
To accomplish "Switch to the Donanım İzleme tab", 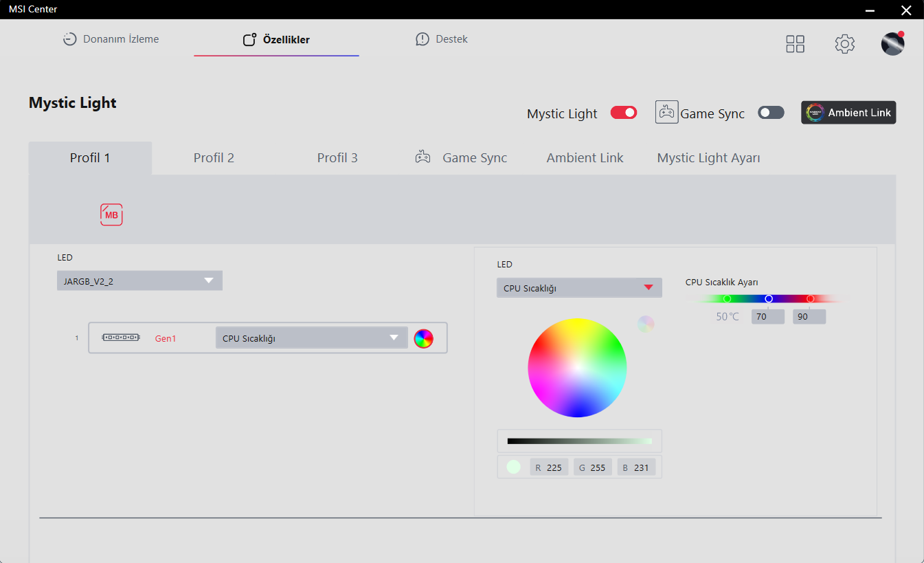I will [111, 39].
